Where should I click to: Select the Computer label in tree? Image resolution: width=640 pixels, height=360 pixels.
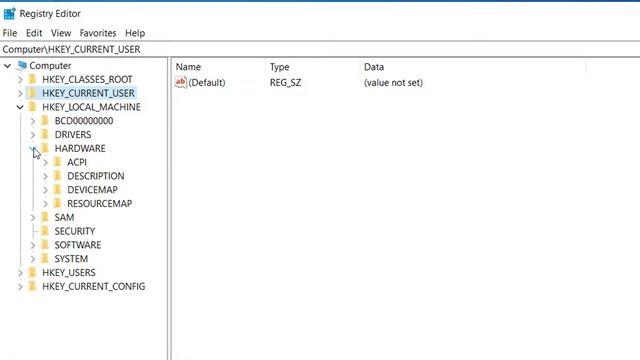click(50, 66)
